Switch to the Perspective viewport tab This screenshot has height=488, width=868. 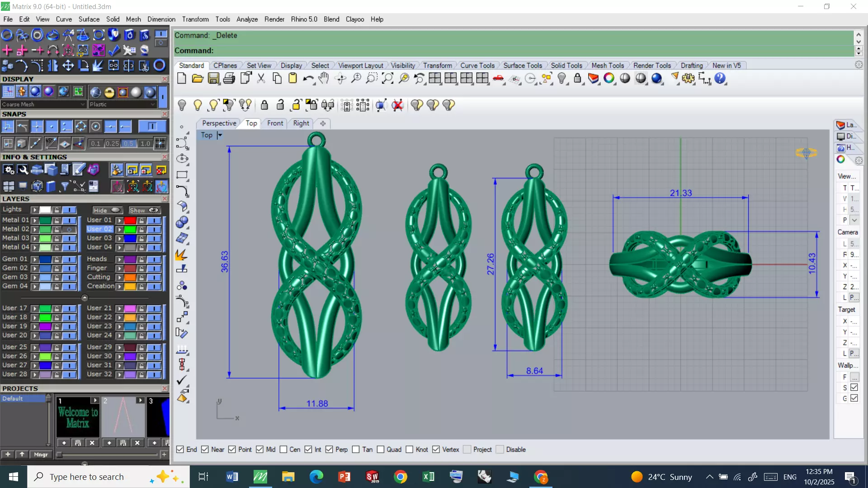[219, 123]
